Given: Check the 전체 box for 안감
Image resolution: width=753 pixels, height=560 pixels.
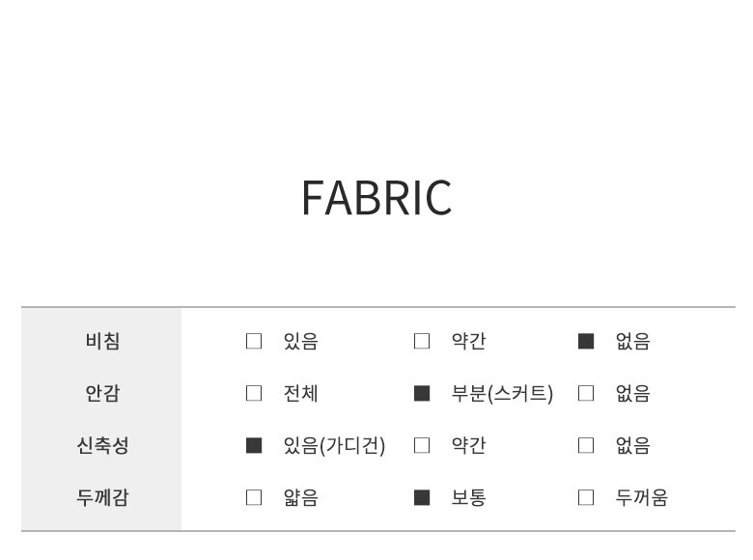Looking at the screenshot, I should (x=254, y=393).
